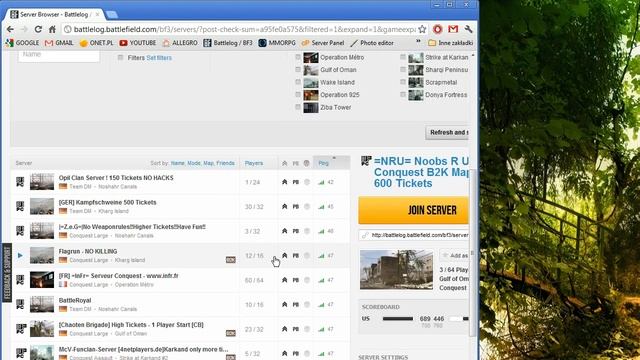Screen dimensions: 640x360
Task: Open the Battlelog / BF3 bookmark
Action: pyautogui.click(x=228, y=43)
